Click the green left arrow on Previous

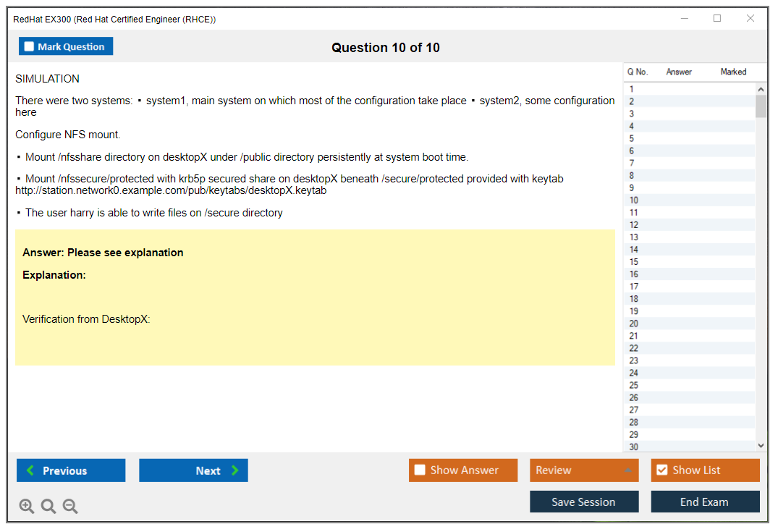point(30,470)
